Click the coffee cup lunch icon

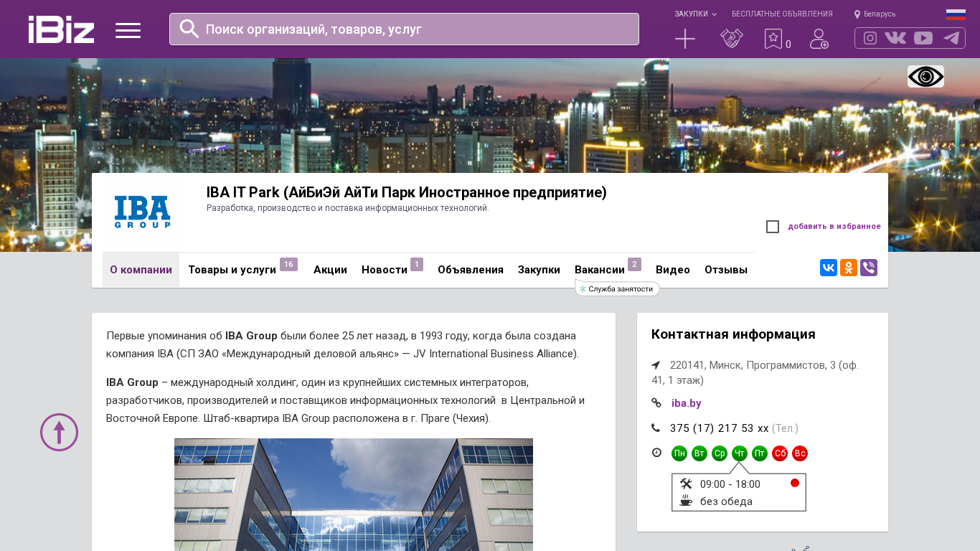click(686, 501)
